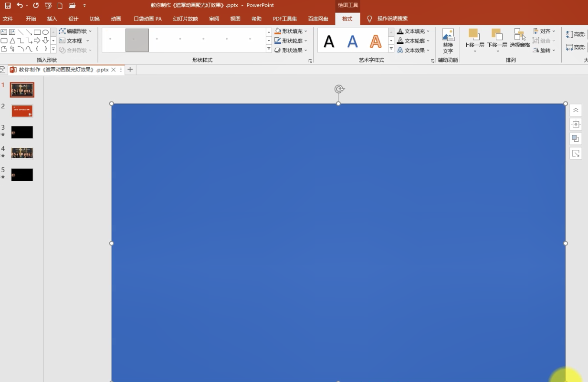Expand the shapes gallery more button
The height and width of the screenshot is (382, 588).
point(53,50)
